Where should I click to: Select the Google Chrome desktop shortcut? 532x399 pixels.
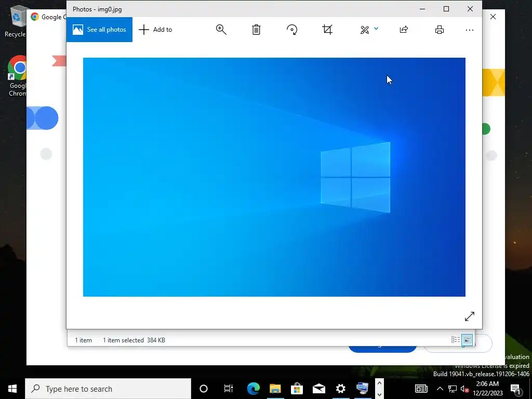pyautogui.click(x=17, y=76)
